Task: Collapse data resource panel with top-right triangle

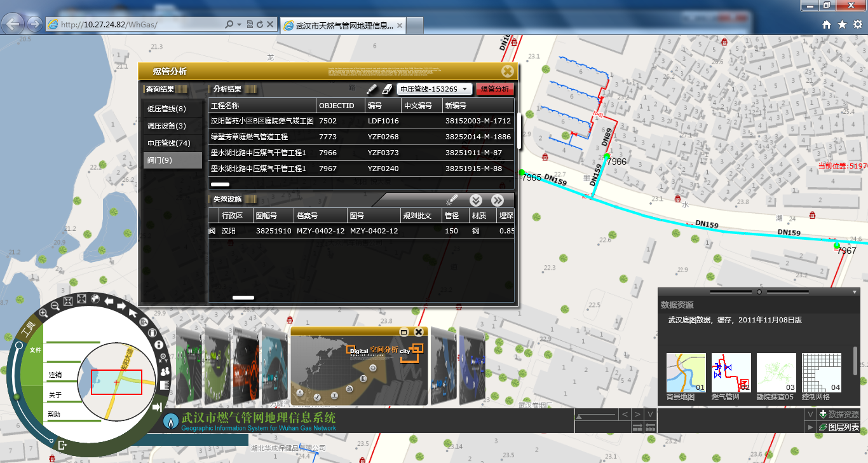Action: coord(855,292)
